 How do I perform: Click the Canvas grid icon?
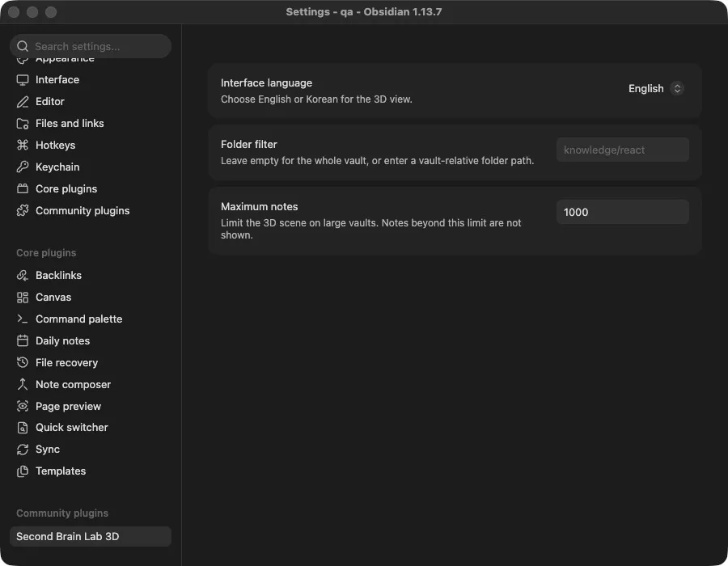coord(23,298)
